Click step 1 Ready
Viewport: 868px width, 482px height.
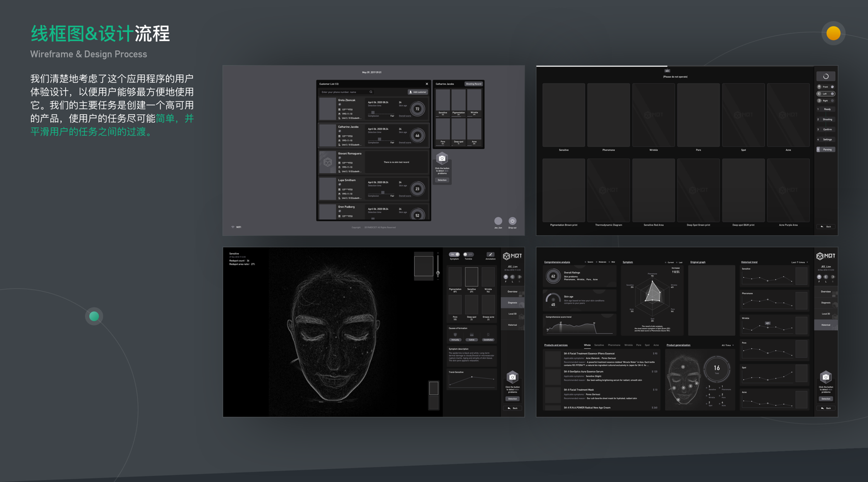click(826, 109)
